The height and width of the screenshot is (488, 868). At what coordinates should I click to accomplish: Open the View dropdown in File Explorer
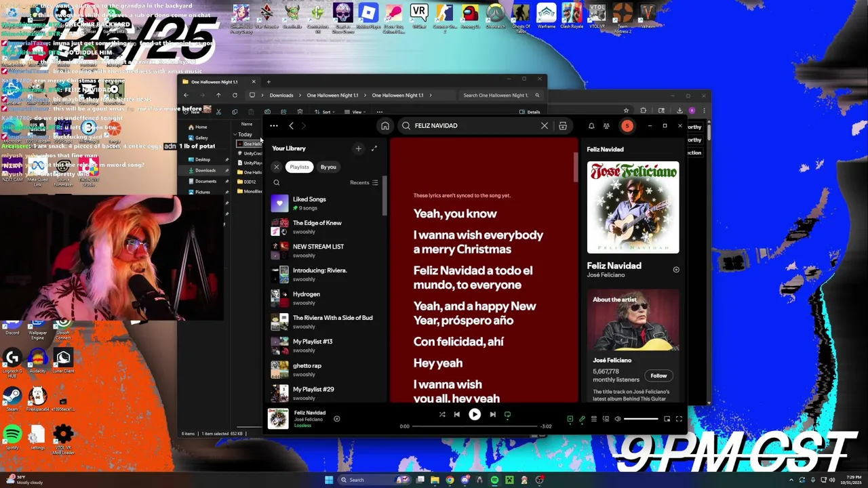point(355,112)
